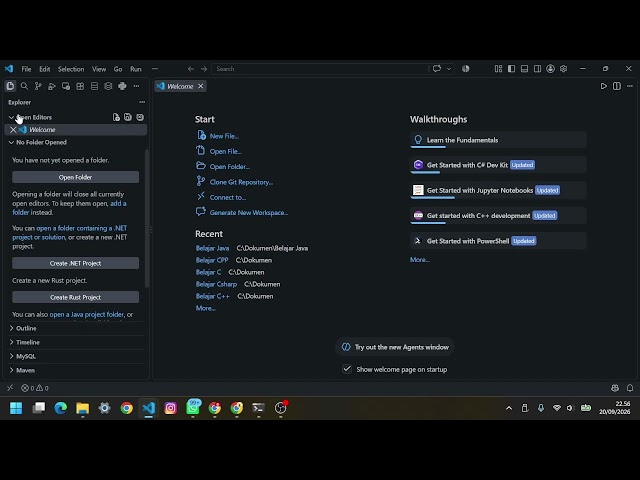
Task: Open Explorer views and more actions ellipsis
Action: pyautogui.click(x=142, y=102)
